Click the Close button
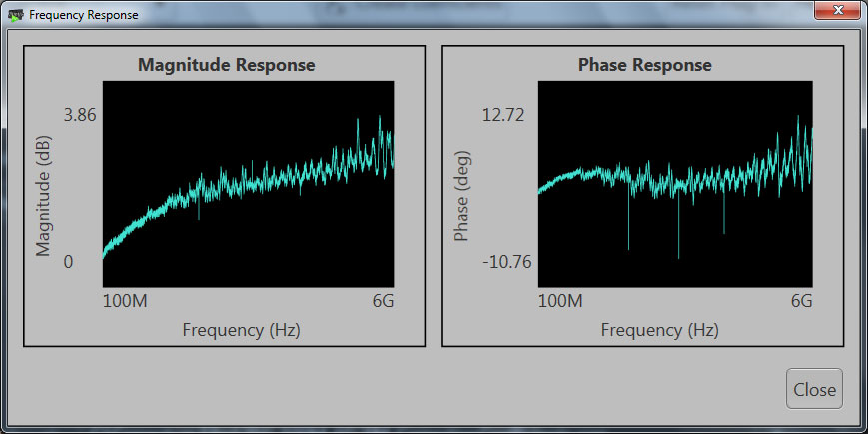This screenshot has width=868, height=434. tap(814, 389)
